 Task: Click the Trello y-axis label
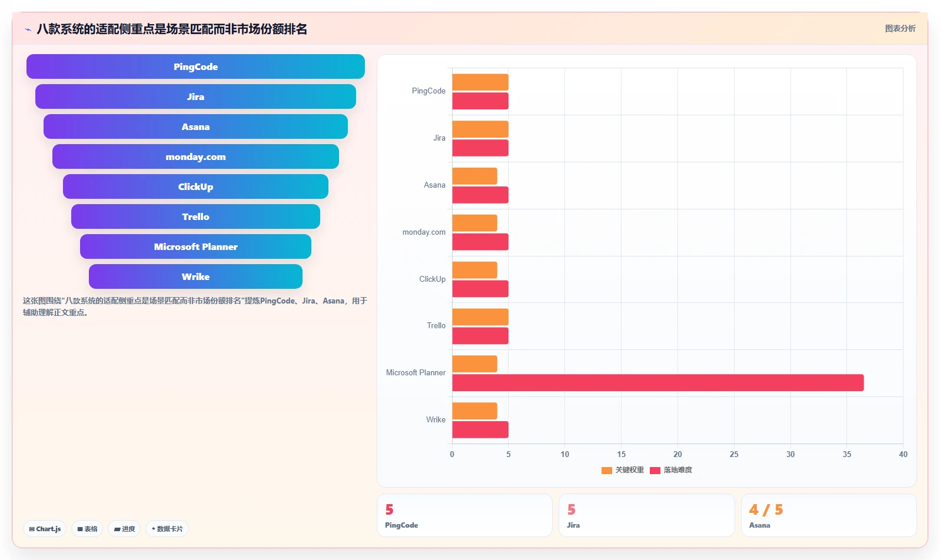tap(436, 326)
